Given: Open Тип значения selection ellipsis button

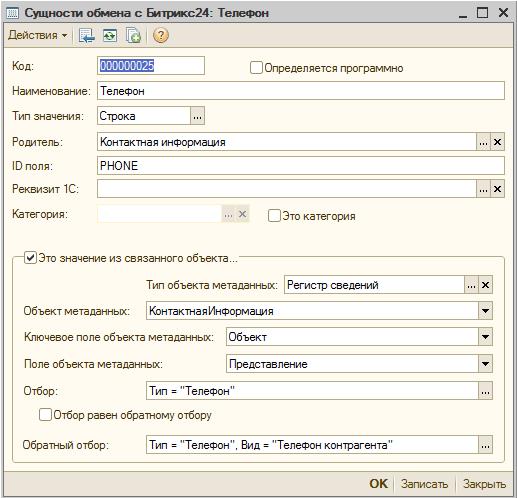Looking at the screenshot, I should click(x=197, y=116).
